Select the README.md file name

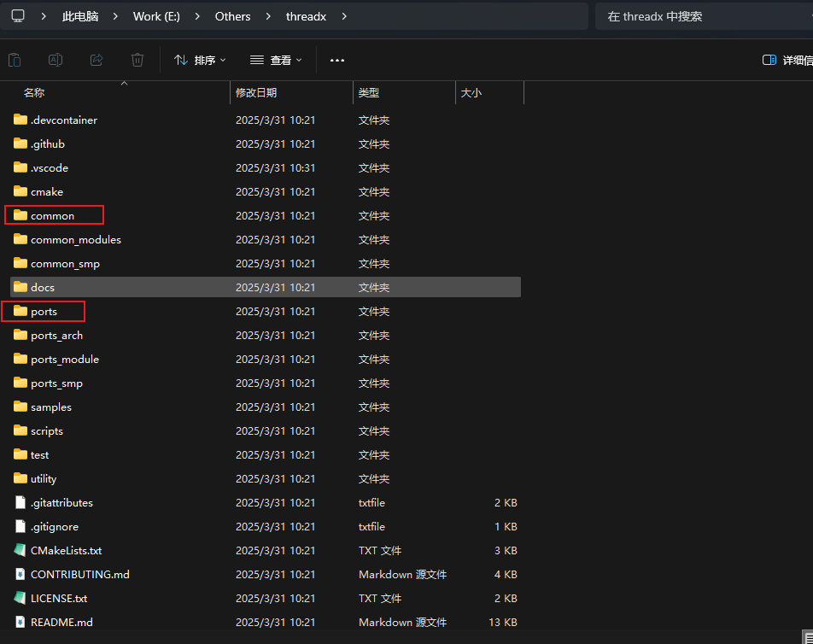(61, 623)
